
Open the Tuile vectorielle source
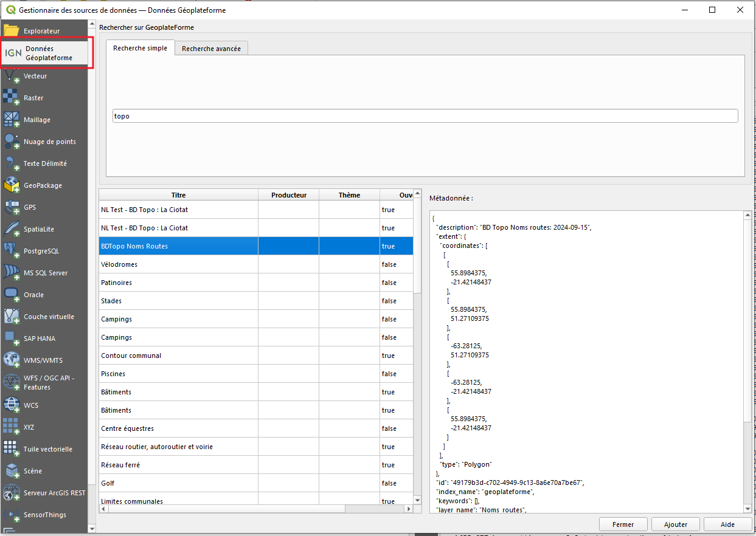tap(44, 449)
